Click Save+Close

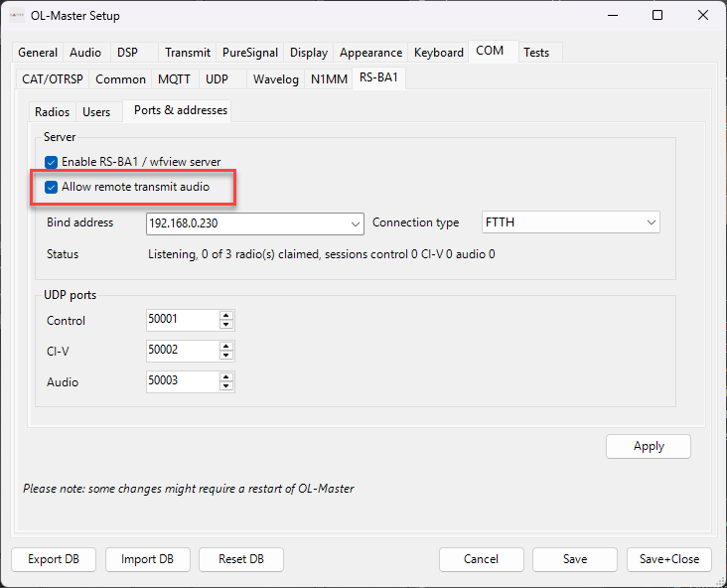[669, 560]
